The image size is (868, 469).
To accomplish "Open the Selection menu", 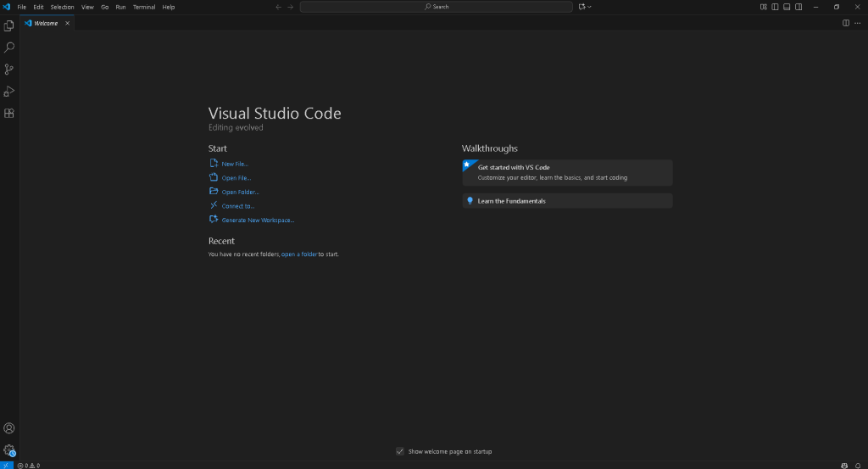I will (x=62, y=7).
